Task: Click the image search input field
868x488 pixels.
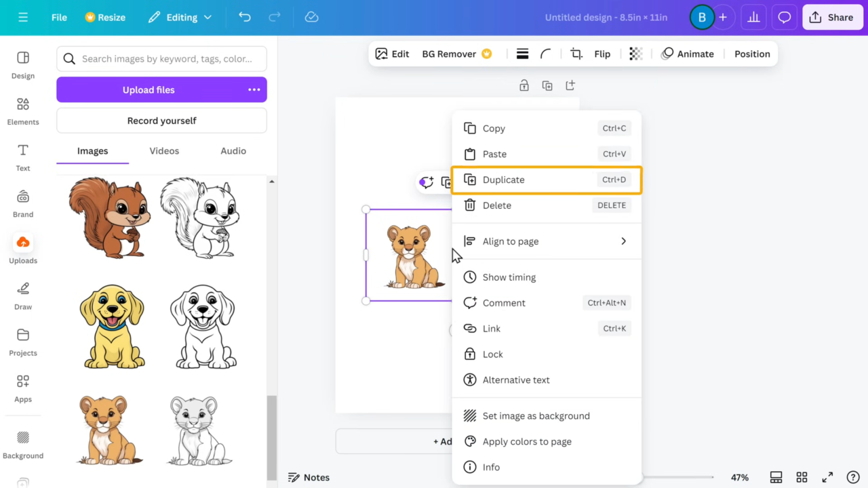Action: [161, 59]
